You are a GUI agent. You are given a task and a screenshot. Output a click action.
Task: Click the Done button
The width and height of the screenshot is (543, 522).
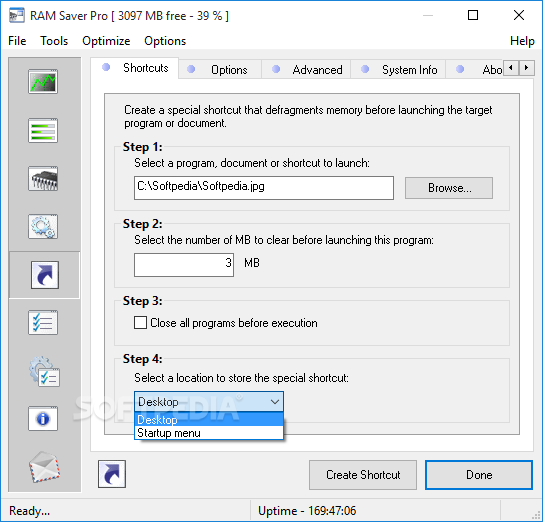[x=479, y=475]
